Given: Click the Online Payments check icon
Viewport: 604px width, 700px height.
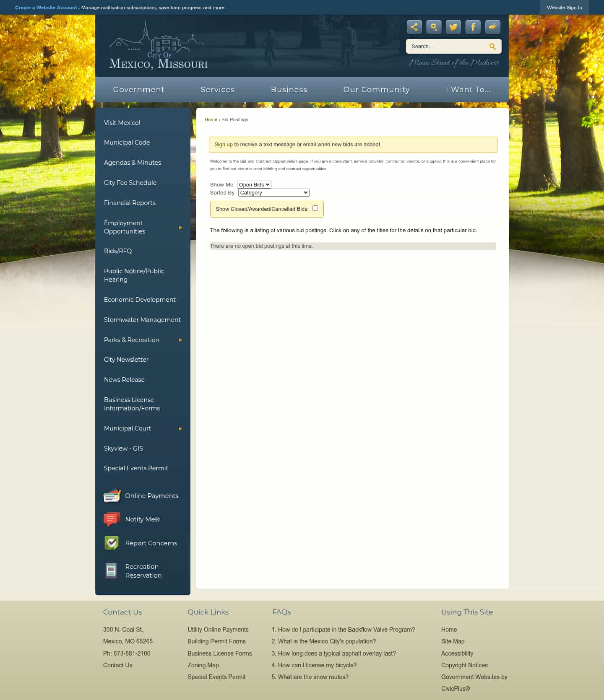Looking at the screenshot, I should tap(112, 496).
